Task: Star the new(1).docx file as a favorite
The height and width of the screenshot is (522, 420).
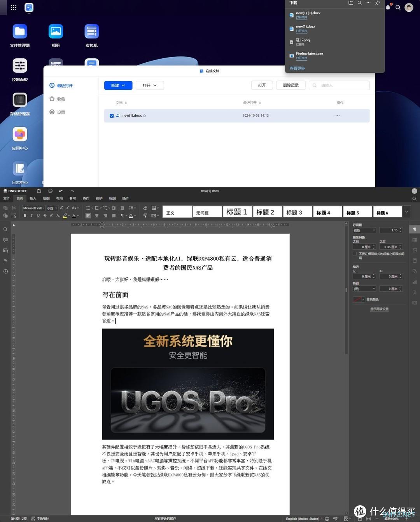Action: pos(145,116)
